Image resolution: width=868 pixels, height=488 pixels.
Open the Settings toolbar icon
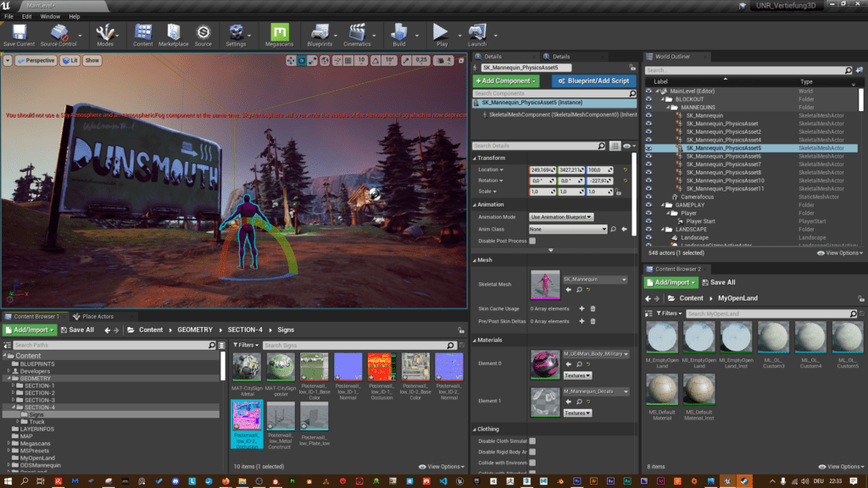tap(236, 36)
